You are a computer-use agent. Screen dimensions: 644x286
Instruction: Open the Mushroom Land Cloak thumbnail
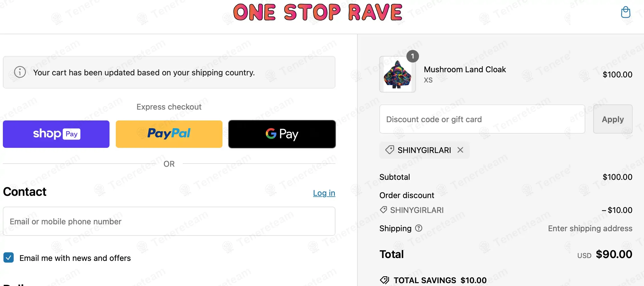tap(397, 74)
